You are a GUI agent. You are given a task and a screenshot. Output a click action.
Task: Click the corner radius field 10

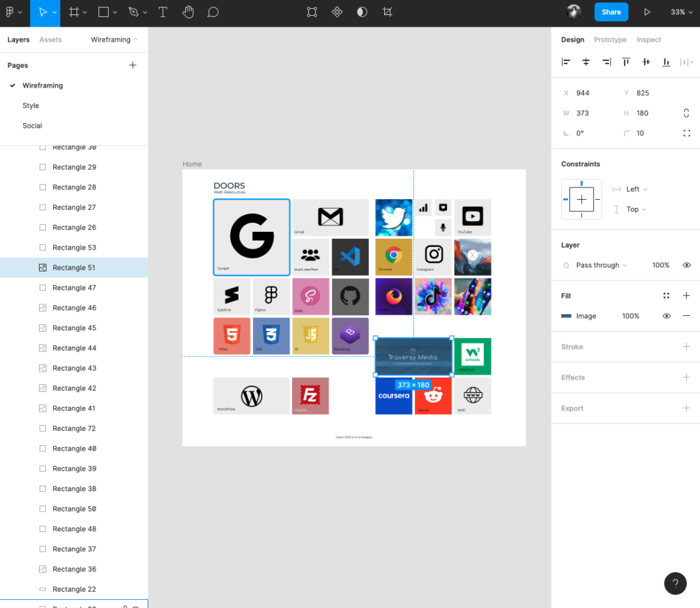pyautogui.click(x=640, y=133)
